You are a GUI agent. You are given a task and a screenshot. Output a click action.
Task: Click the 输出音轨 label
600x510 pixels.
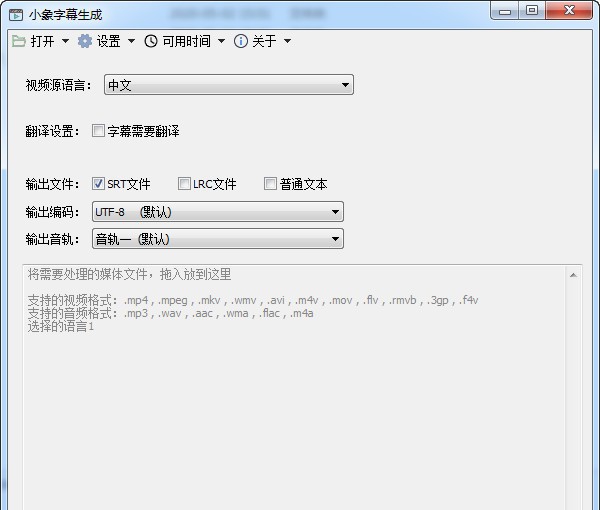pos(52,240)
